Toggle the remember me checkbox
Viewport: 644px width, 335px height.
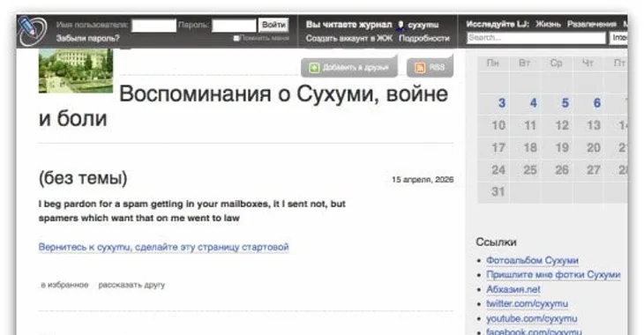[236, 38]
